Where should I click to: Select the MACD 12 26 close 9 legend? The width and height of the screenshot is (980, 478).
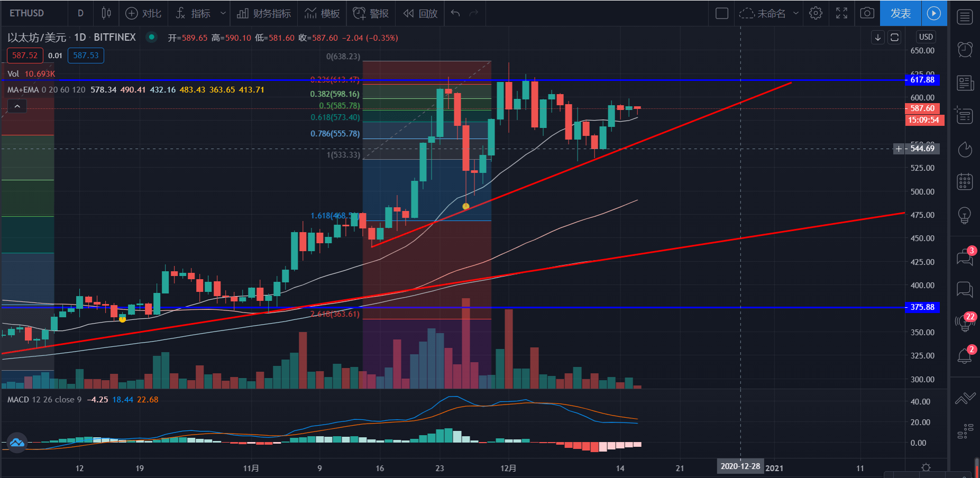click(83, 400)
